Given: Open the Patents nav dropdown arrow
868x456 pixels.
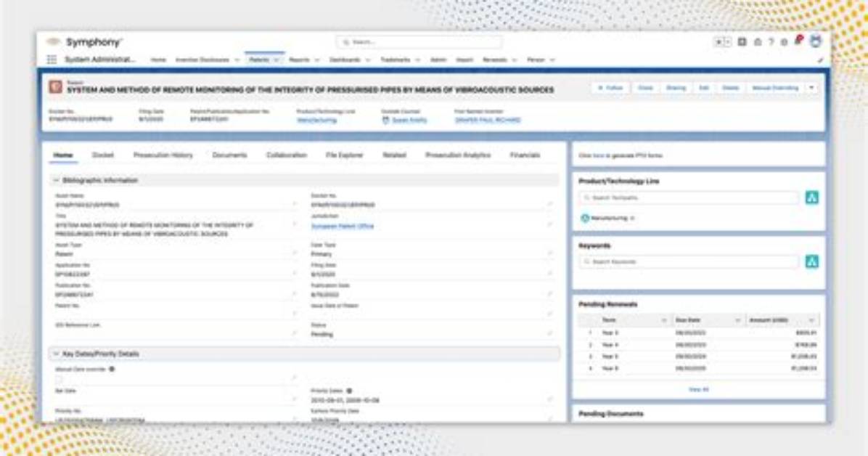Looking at the screenshot, I should (x=277, y=60).
